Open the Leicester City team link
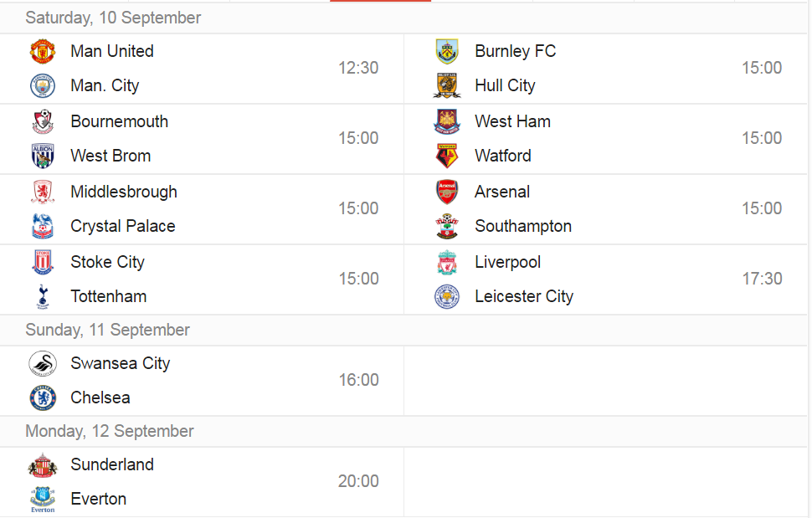 tap(524, 296)
